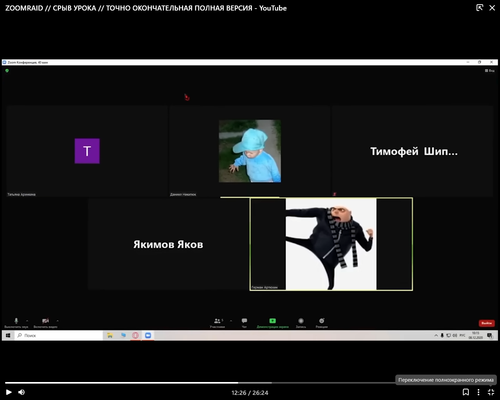Toggle the Zoom camera video icon
The width and height of the screenshot is (500, 400).
tap(46, 321)
